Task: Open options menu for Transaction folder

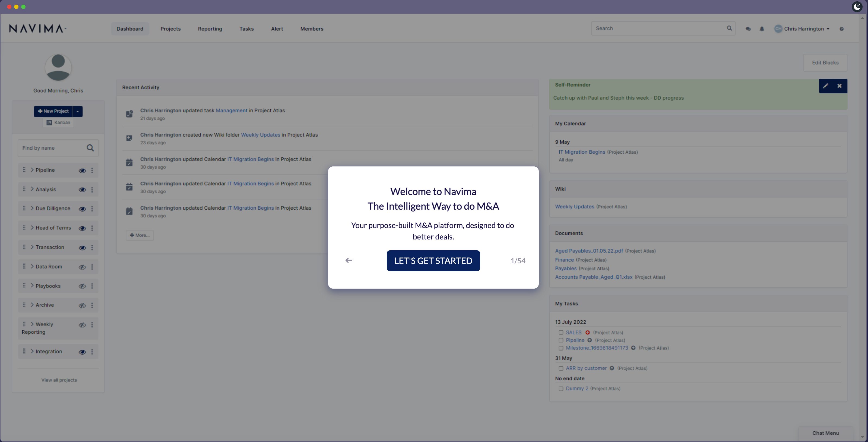Action: 92,247
